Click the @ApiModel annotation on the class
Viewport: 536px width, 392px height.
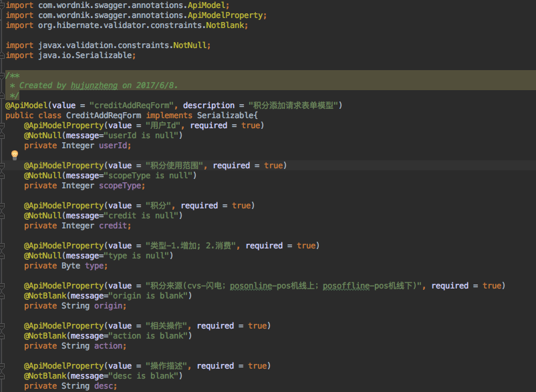tap(26, 106)
